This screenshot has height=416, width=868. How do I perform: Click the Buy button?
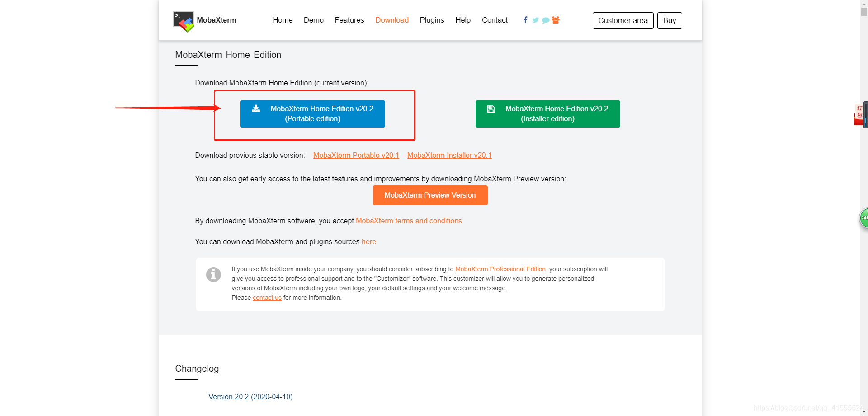pyautogui.click(x=670, y=20)
